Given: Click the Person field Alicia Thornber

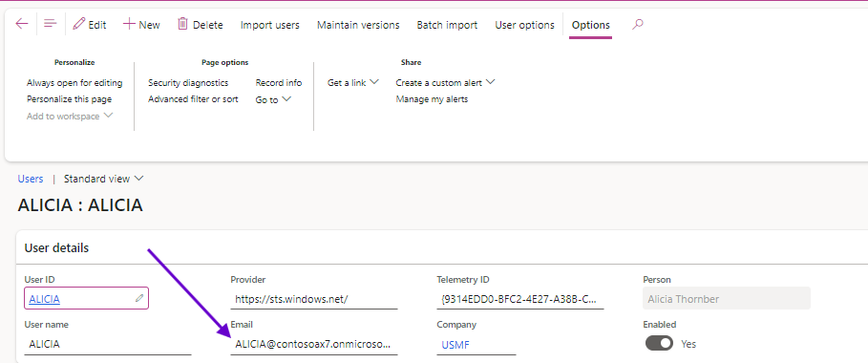Looking at the screenshot, I should 727,298.
